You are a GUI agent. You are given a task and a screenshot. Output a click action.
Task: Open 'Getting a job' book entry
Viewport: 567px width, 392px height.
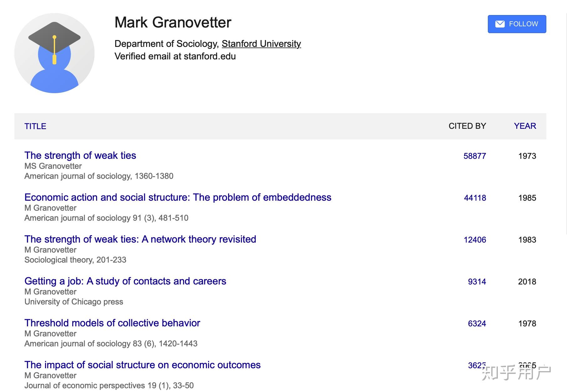point(125,281)
